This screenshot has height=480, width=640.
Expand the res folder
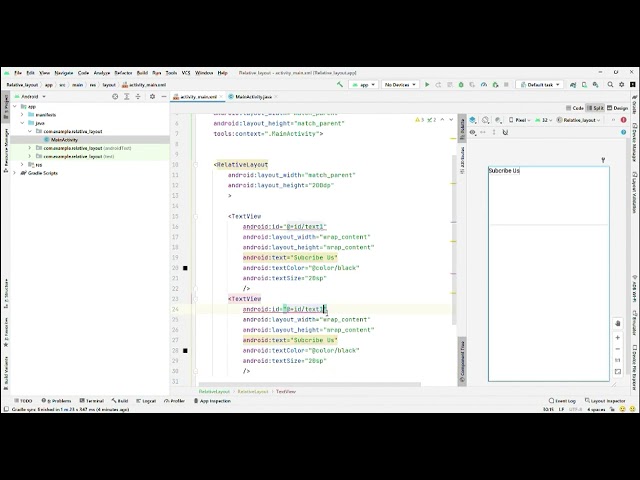pyautogui.click(x=22, y=164)
